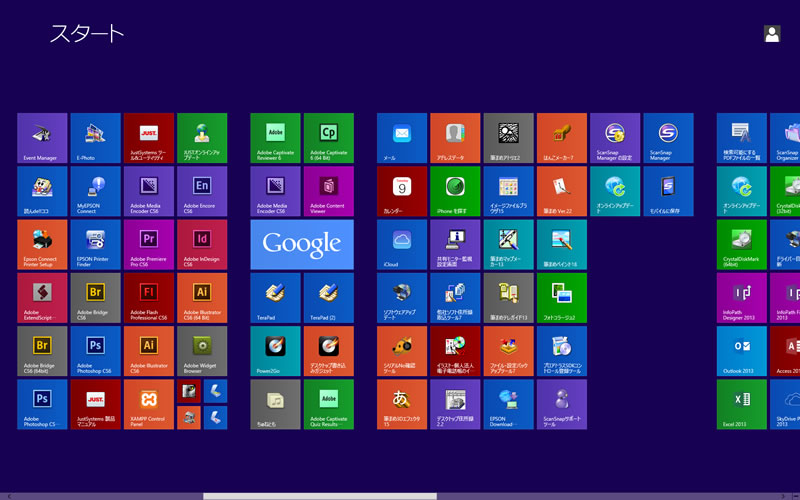This screenshot has height=500, width=800.
Task: Open JustSystems 製品マニュアル tile
Action: (x=95, y=405)
